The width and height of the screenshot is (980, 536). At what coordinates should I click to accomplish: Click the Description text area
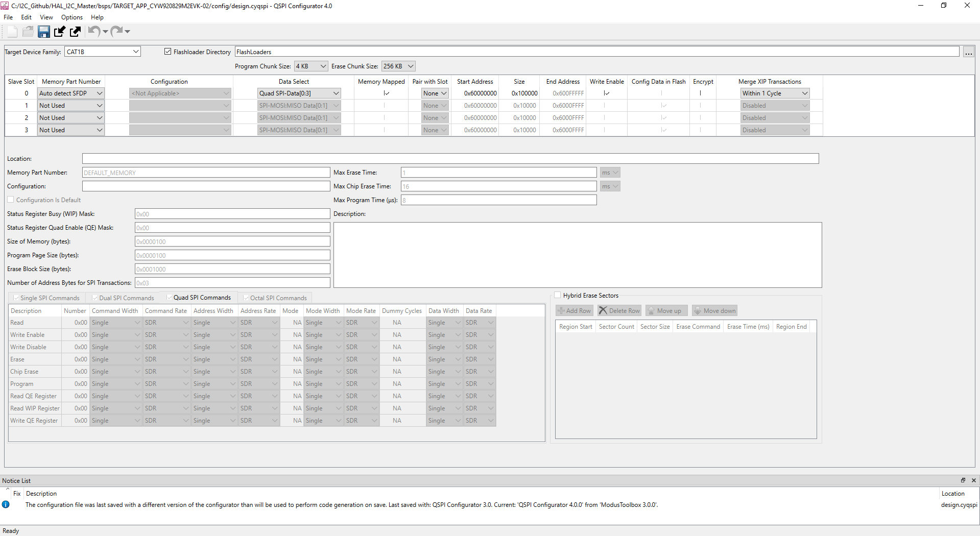pyautogui.click(x=578, y=255)
